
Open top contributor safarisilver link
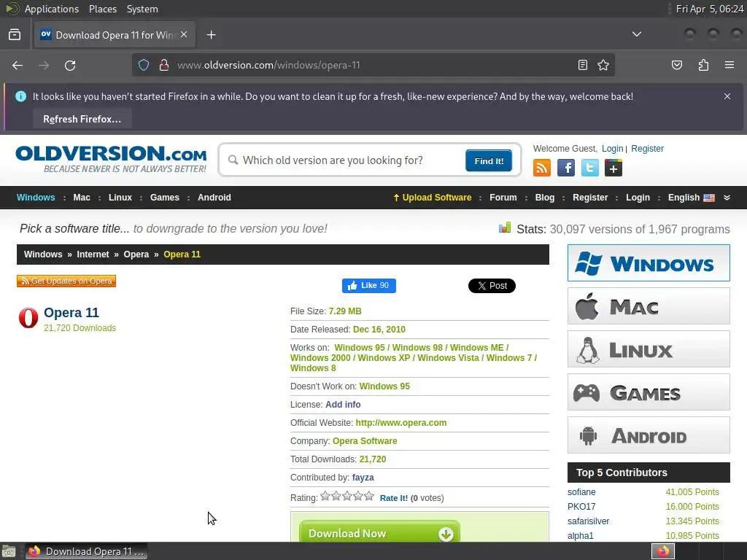[x=589, y=521]
